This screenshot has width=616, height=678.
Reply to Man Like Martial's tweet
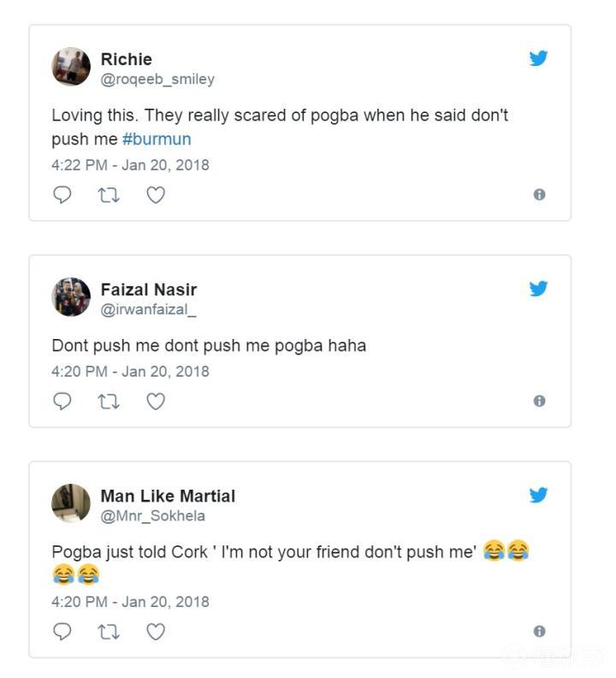[x=62, y=632]
